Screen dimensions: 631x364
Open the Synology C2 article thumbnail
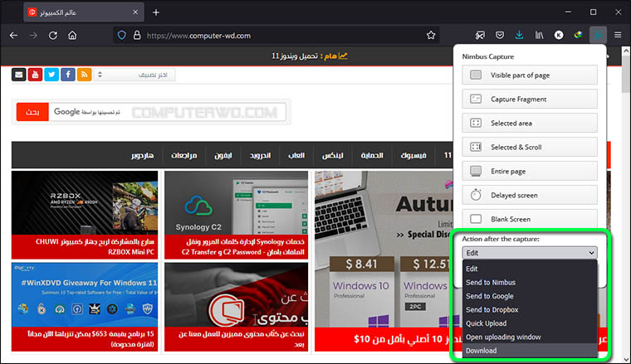coord(237,202)
